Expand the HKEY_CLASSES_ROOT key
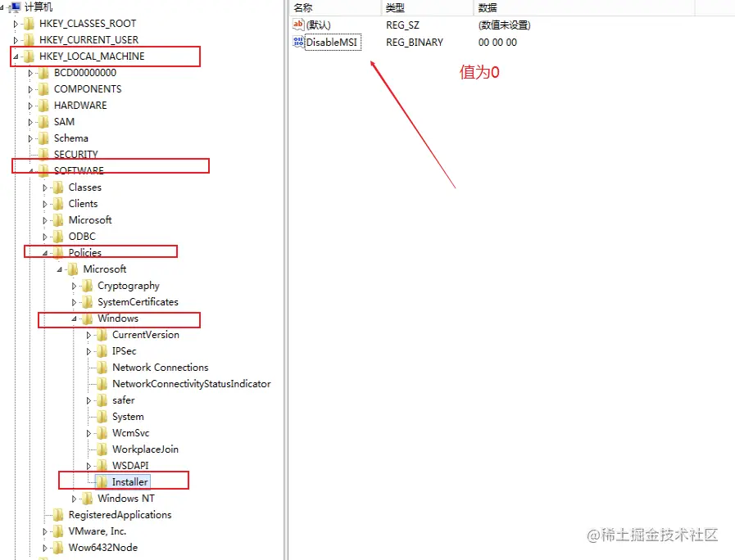 click(16, 24)
